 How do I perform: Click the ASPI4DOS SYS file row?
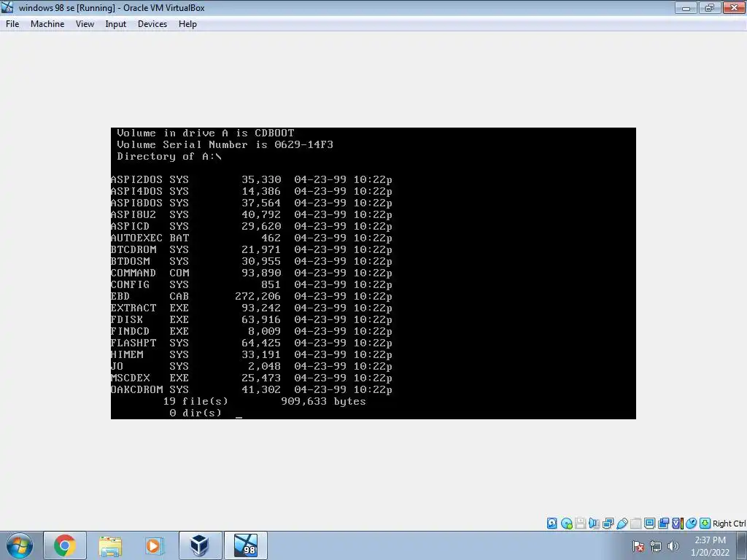click(252, 192)
